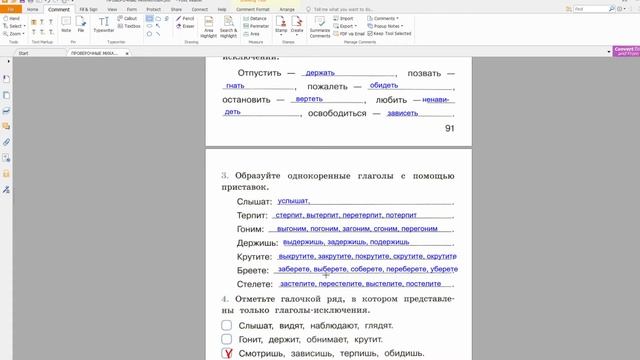Click PDF via Email button
The width and height of the screenshot is (640, 360).
349,34
